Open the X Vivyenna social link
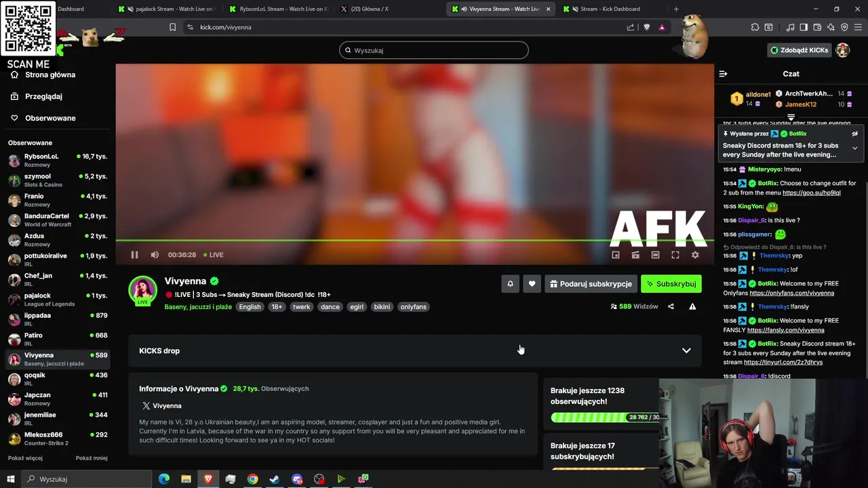Viewport: 868px width, 488px height. click(x=161, y=405)
